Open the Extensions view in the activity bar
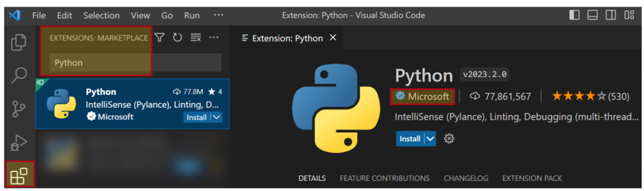The image size is (644, 191). (19, 175)
